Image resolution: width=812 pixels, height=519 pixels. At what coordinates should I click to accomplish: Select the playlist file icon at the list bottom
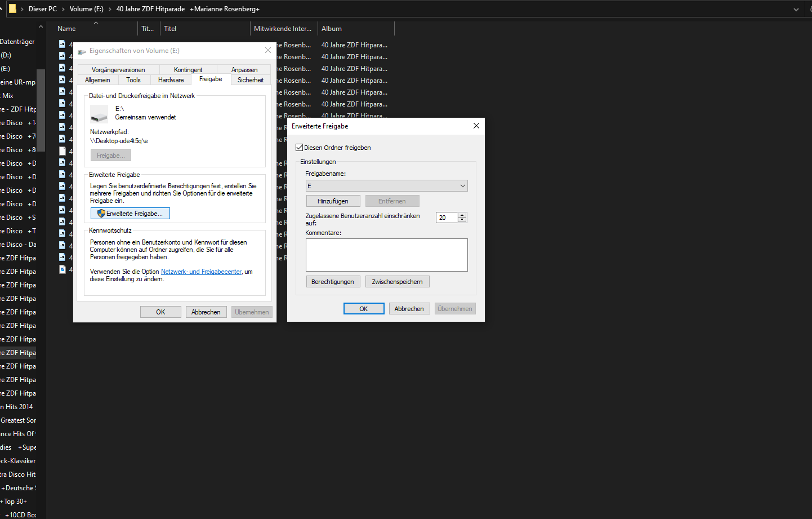click(63, 269)
